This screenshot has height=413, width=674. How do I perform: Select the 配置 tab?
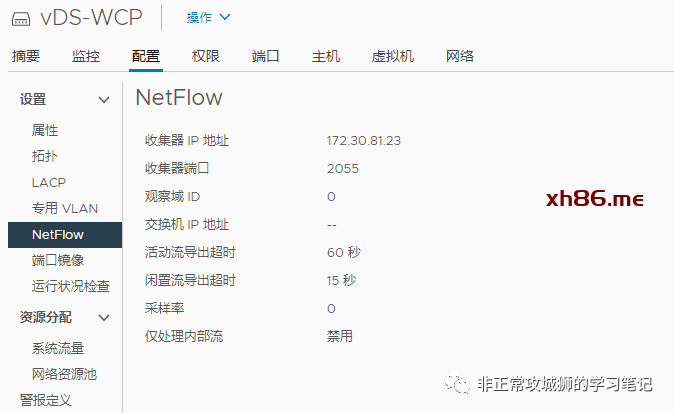coord(146,56)
